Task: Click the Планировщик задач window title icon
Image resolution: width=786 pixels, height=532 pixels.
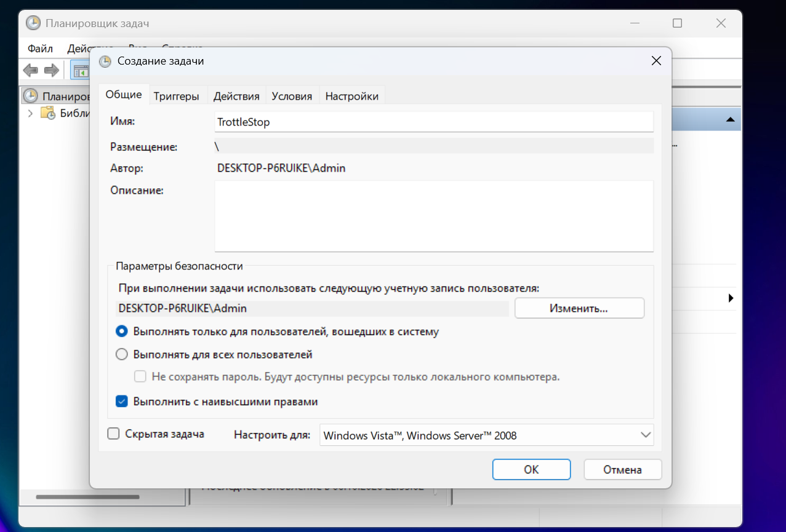Action: (x=34, y=23)
